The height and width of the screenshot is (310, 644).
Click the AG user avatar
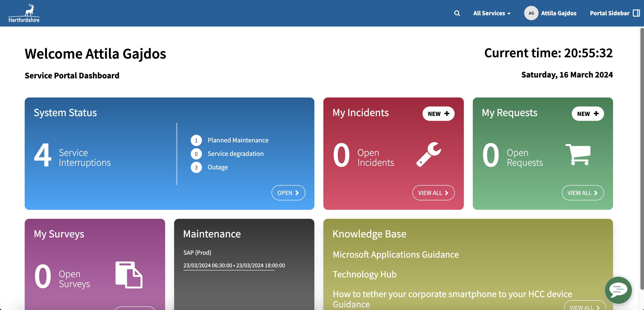click(531, 13)
